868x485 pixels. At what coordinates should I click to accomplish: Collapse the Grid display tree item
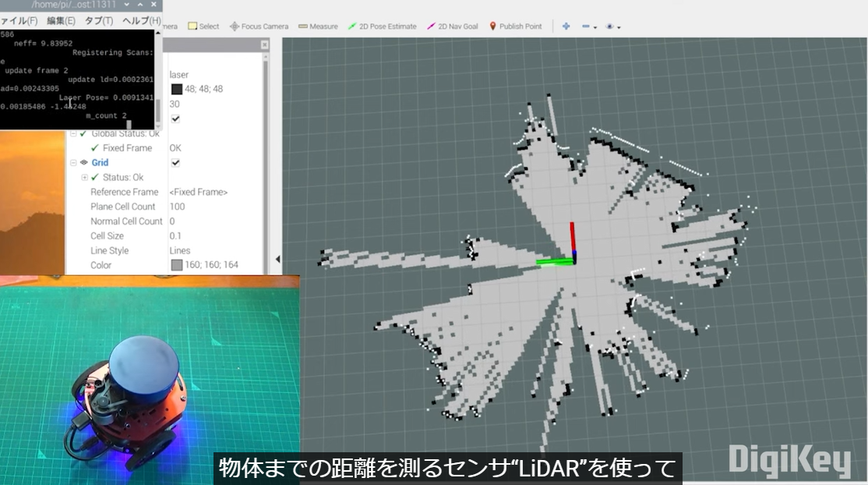click(73, 163)
